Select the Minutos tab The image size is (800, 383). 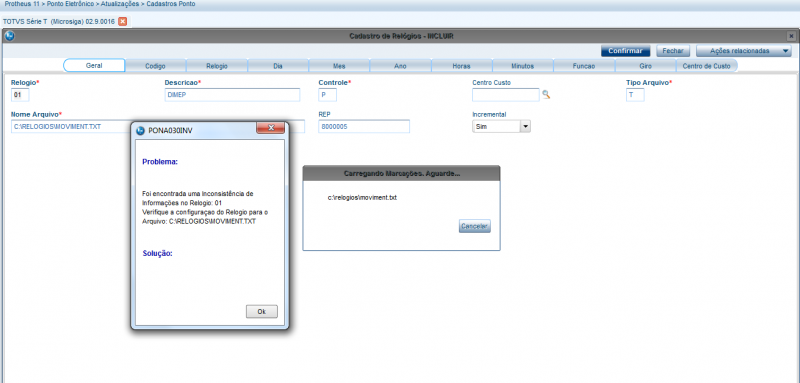tap(522, 66)
